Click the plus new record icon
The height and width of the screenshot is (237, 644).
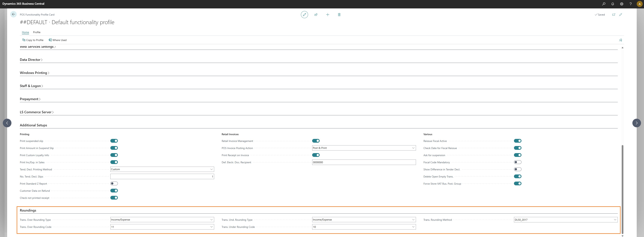pos(328,14)
